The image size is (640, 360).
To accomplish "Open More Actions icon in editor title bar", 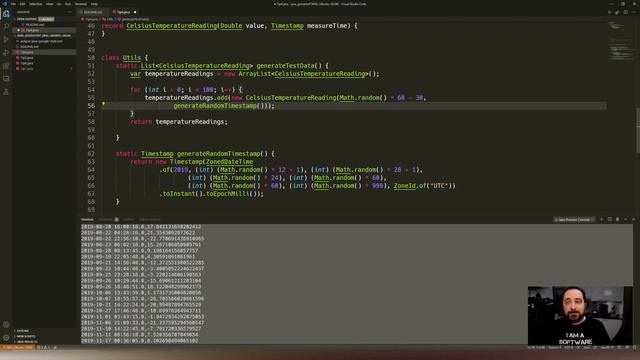I will [x=634, y=12].
